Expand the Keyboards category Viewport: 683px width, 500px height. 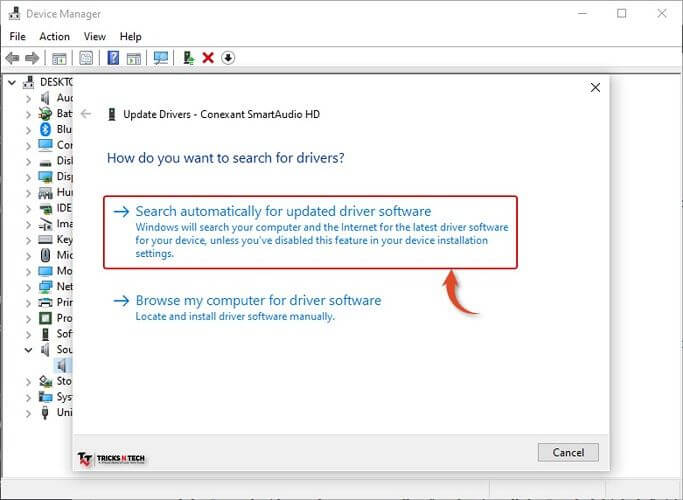click(28, 240)
